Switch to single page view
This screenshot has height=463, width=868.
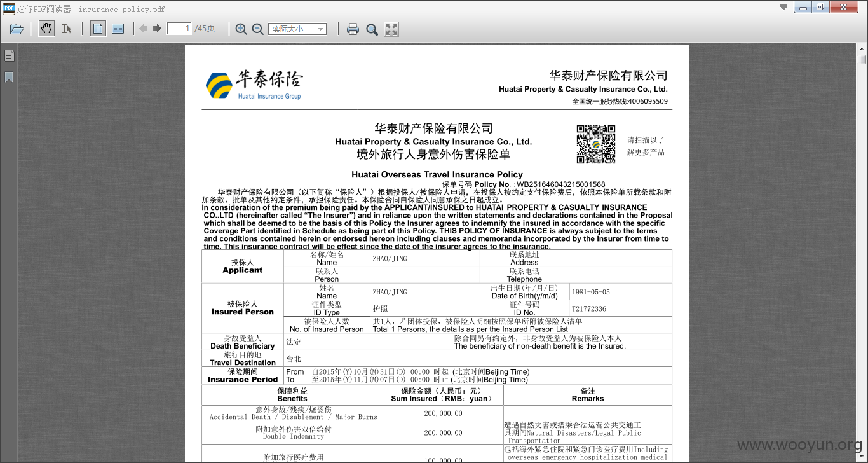[x=98, y=29]
